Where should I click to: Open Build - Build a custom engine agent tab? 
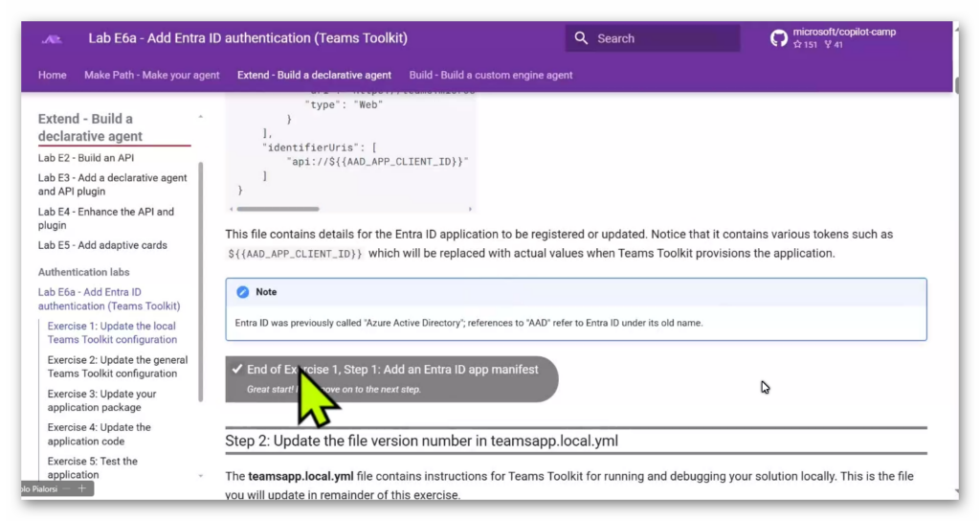click(x=491, y=75)
